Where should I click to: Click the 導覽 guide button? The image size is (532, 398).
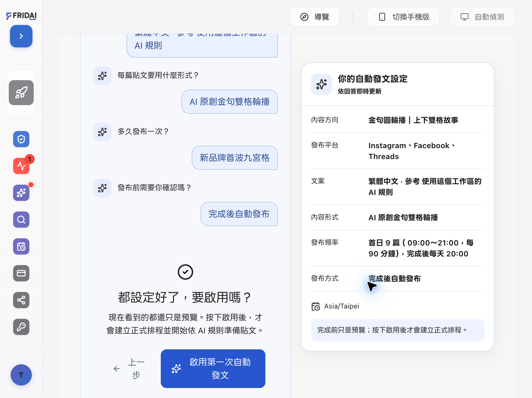click(314, 17)
